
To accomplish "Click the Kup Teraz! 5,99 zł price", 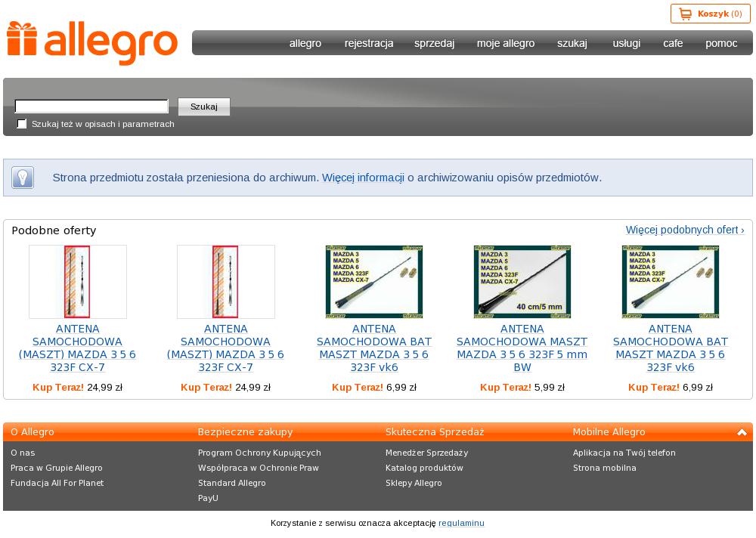I will click(x=522, y=387).
